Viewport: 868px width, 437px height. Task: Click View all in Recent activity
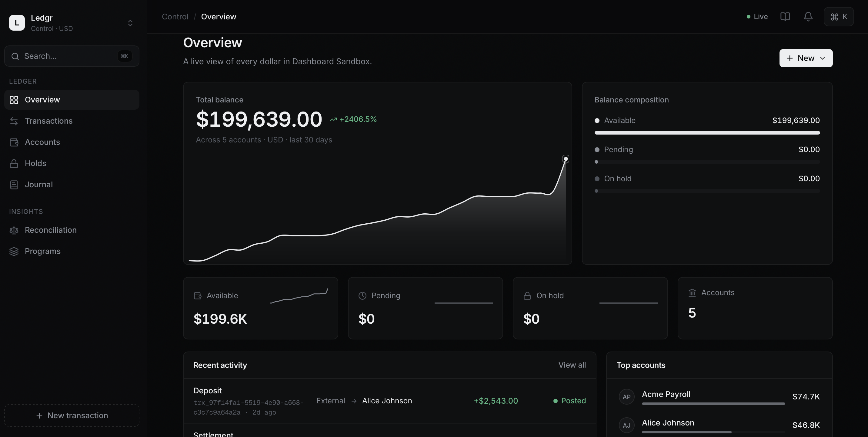(x=572, y=365)
